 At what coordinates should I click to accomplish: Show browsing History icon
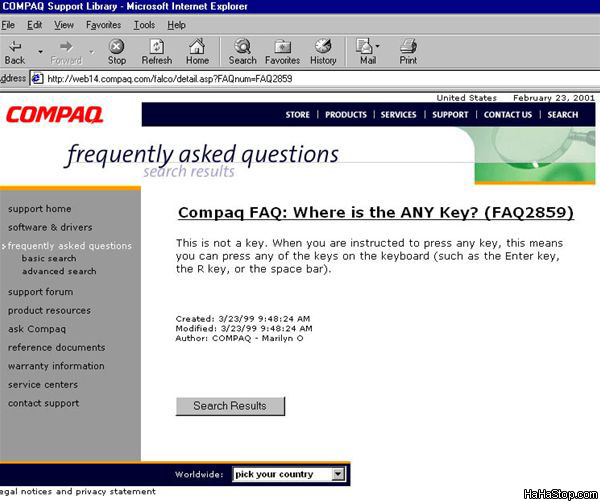pos(323,46)
